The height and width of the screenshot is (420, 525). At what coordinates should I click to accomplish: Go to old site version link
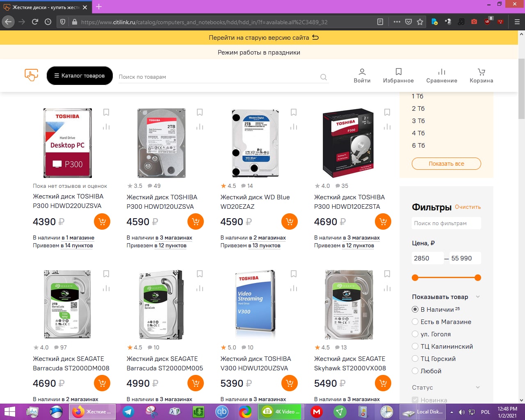coord(264,38)
